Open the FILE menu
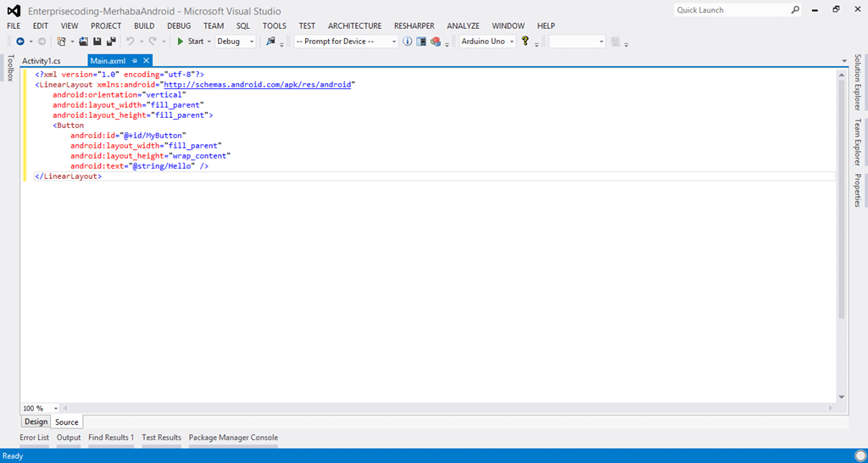Viewport: 868px width, 463px height. [14, 26]
